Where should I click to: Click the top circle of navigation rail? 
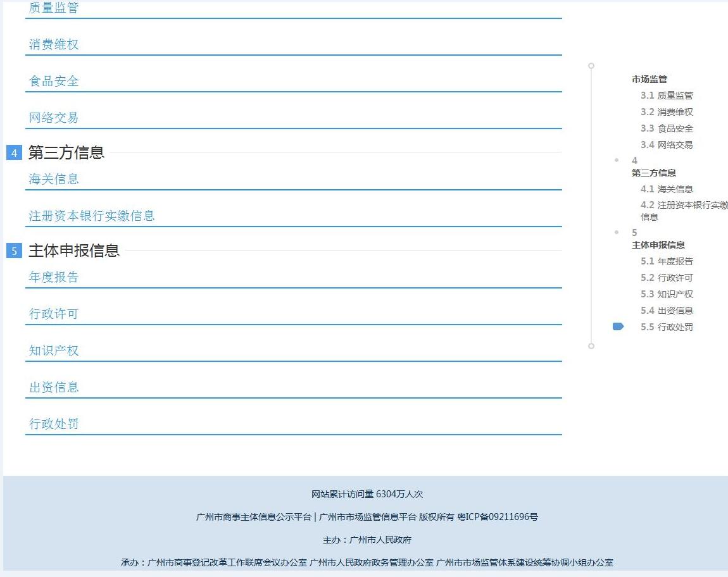pos(591,66)
